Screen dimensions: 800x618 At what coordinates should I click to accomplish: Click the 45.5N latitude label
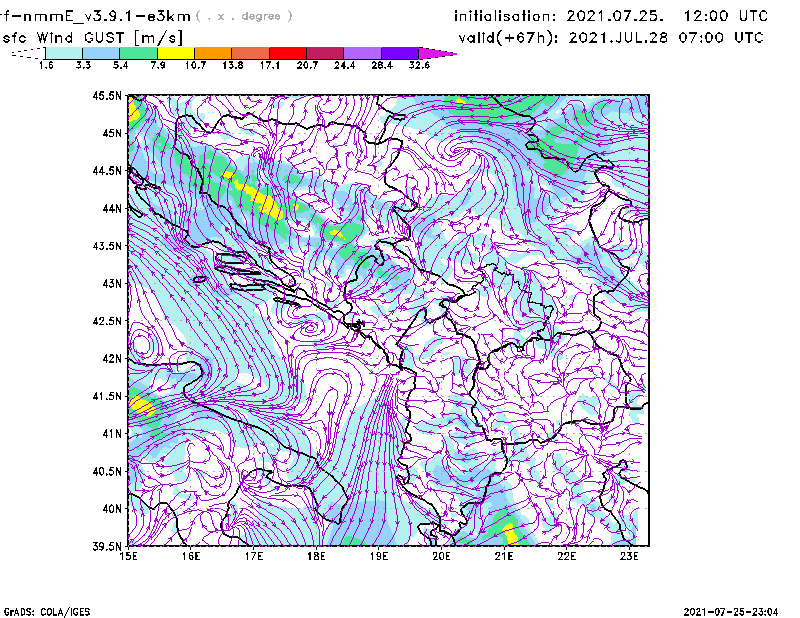[107, 95]
